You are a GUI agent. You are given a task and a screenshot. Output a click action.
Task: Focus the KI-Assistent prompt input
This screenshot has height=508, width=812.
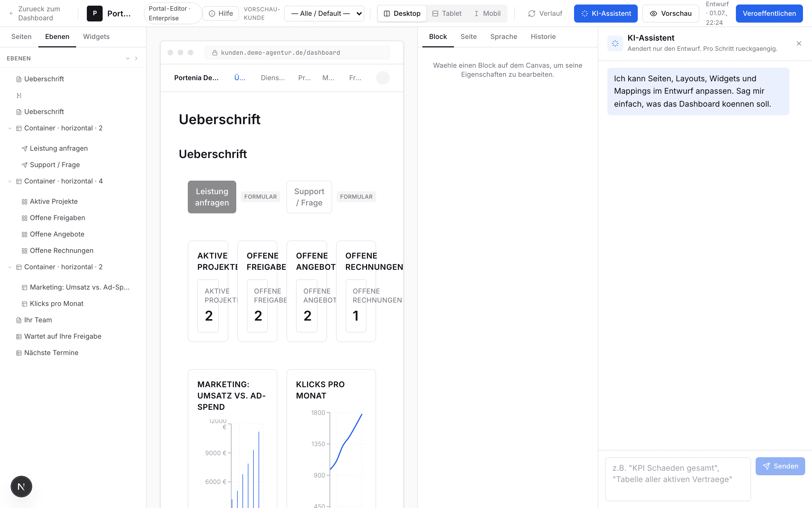pyautogui.click(x=678, y=479)
